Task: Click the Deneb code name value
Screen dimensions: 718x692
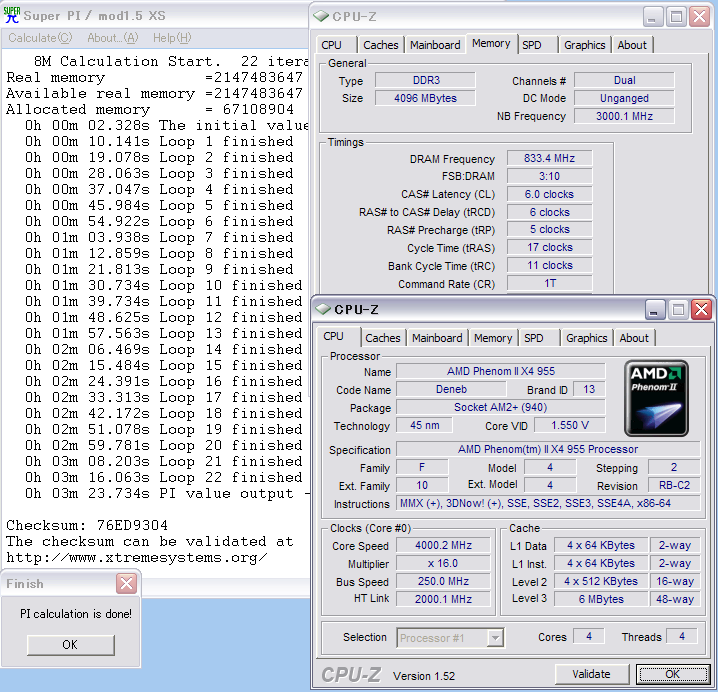Action: click(x=451, y=389)
